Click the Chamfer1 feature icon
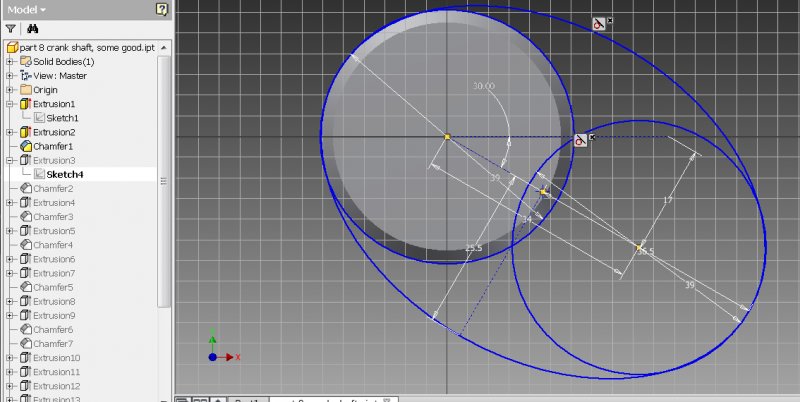The width and height of the screenshot is (800, 402). (26, 146)
